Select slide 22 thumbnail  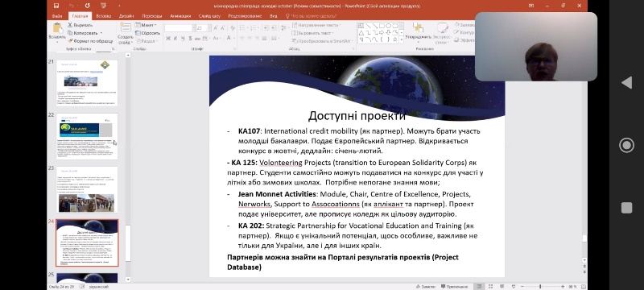[87, 136]
